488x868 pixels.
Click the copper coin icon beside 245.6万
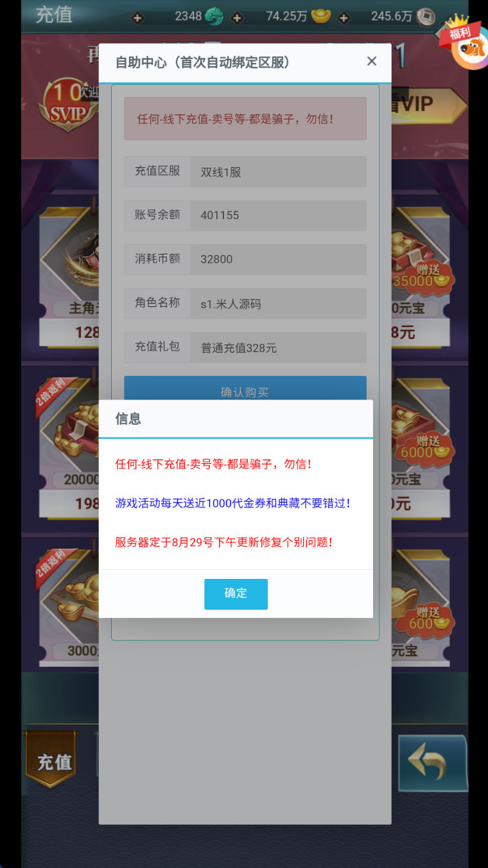[x=426, y=17]
